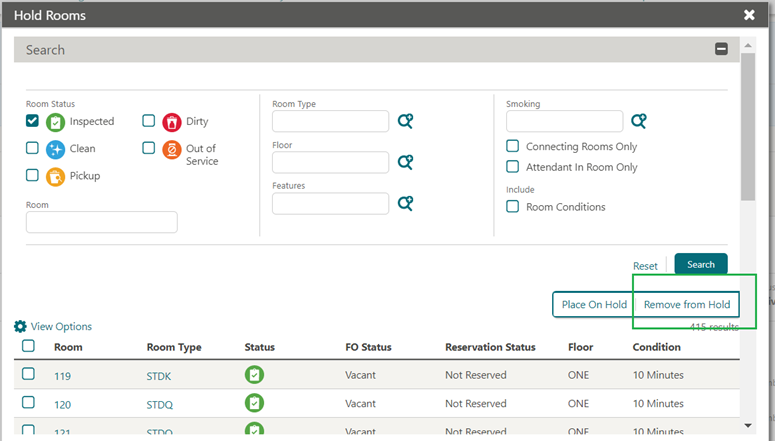
Task: Uncheck the Inspected room status checkbox
Action: [x=33, y=121]
